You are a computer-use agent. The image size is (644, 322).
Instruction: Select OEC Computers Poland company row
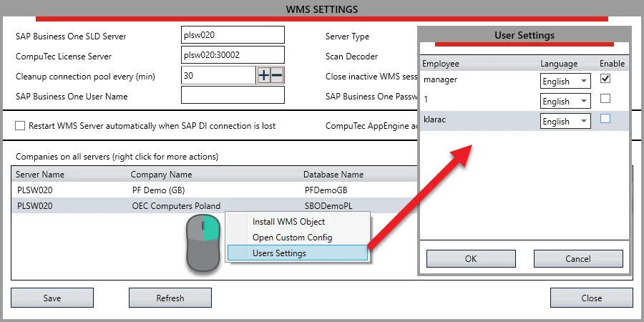[213, 206]
